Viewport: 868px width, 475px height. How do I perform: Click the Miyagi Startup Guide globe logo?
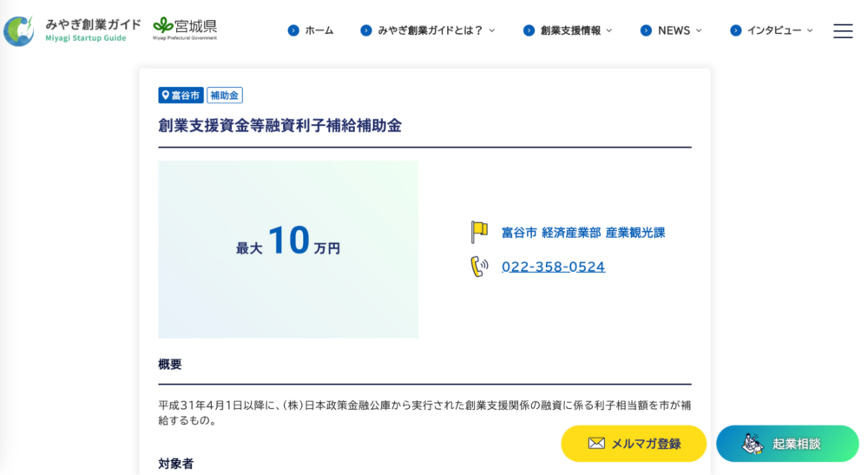(19, 31)
